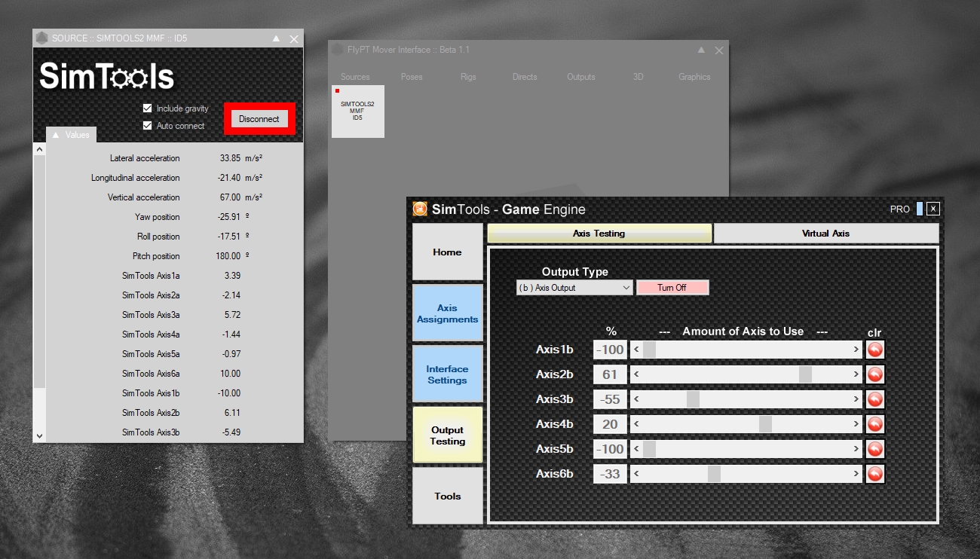This screenshot has height=559, width=980.
Task: Open the Home section in Game Engine
Action: [x=447, y=252]
